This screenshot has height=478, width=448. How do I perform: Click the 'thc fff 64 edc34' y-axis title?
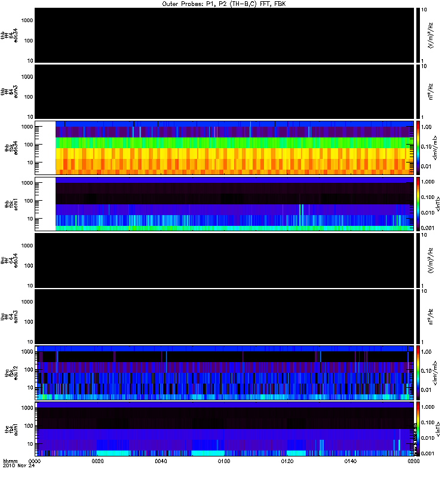click(9, 261)
